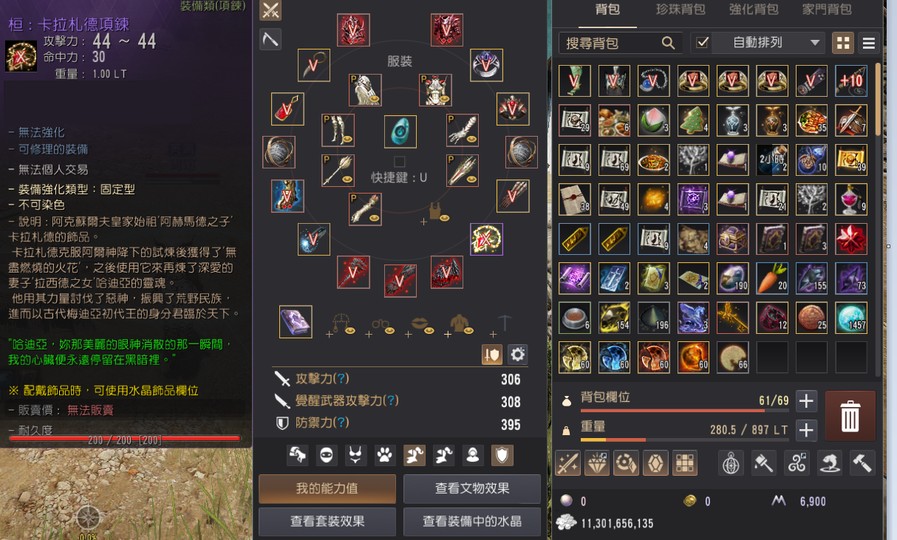
Task: Click the 我的能力值 button
Action: click(327, 489)
